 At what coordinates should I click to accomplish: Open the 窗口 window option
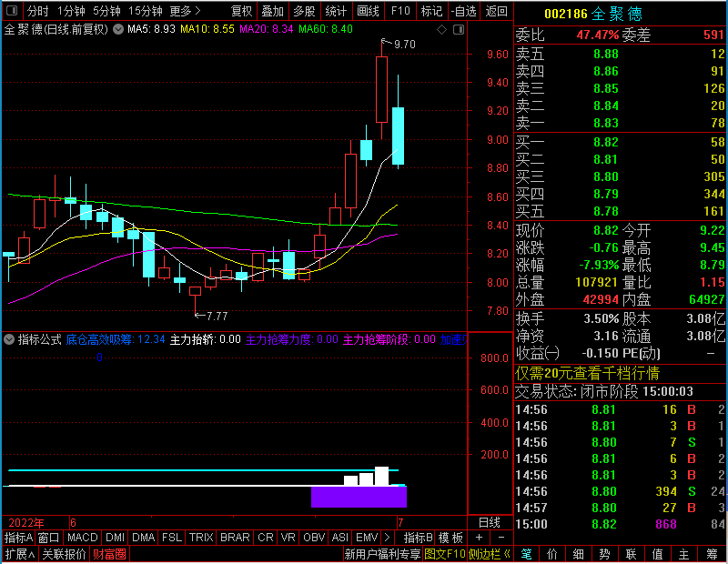pyautogui.click(x=49, y=538)
